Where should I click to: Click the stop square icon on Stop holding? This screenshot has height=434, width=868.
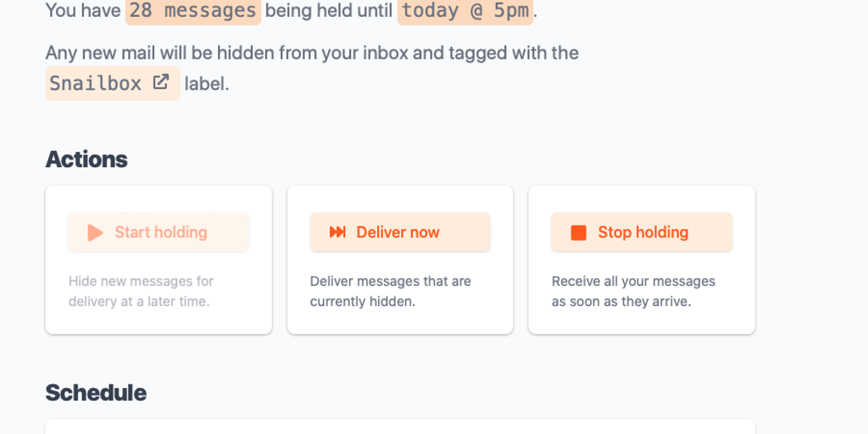[x=579, y=232]
